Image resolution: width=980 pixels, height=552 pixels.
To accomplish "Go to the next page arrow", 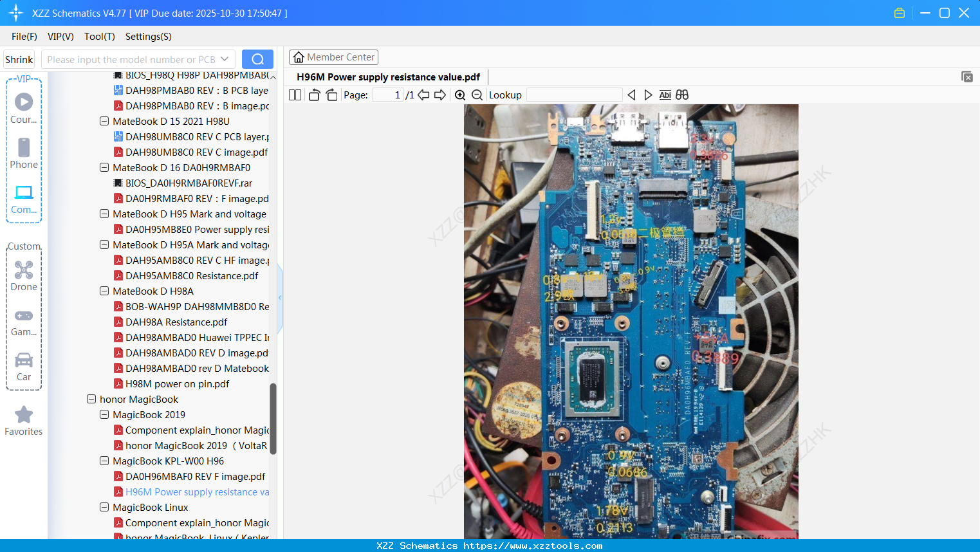I will coord(440,95).
